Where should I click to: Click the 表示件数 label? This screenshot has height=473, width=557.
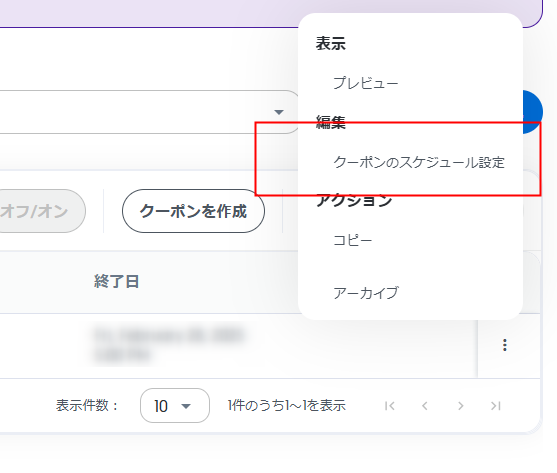(x=87, y=406)
